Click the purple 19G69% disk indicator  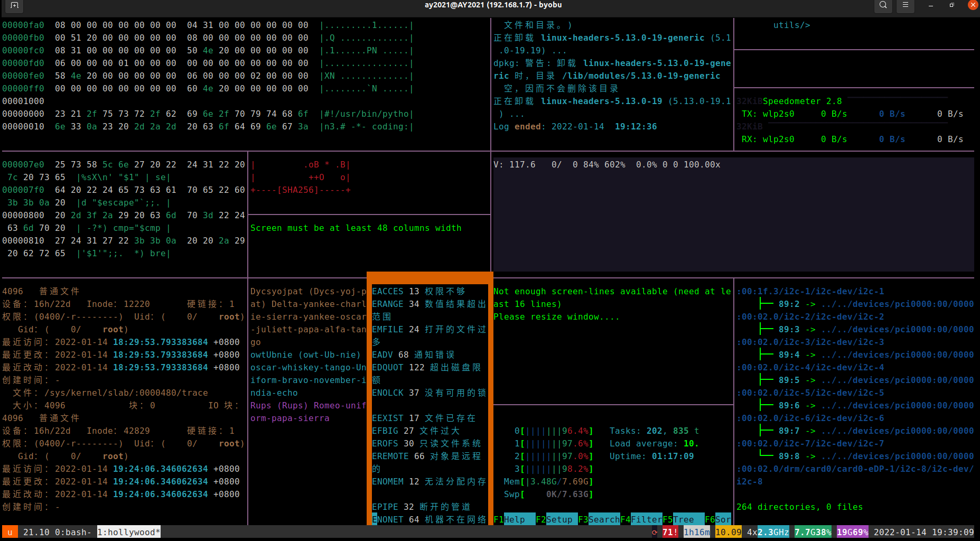point(852,532)
